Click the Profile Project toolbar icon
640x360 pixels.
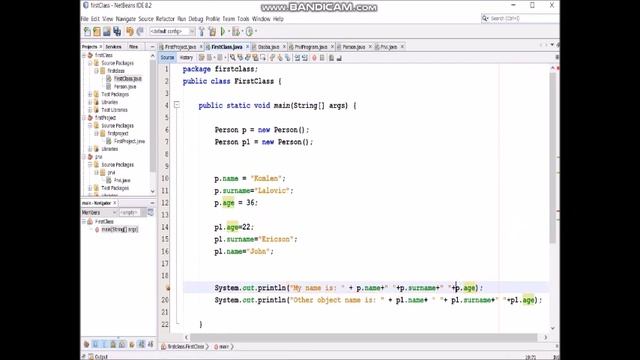coord(249,31)
